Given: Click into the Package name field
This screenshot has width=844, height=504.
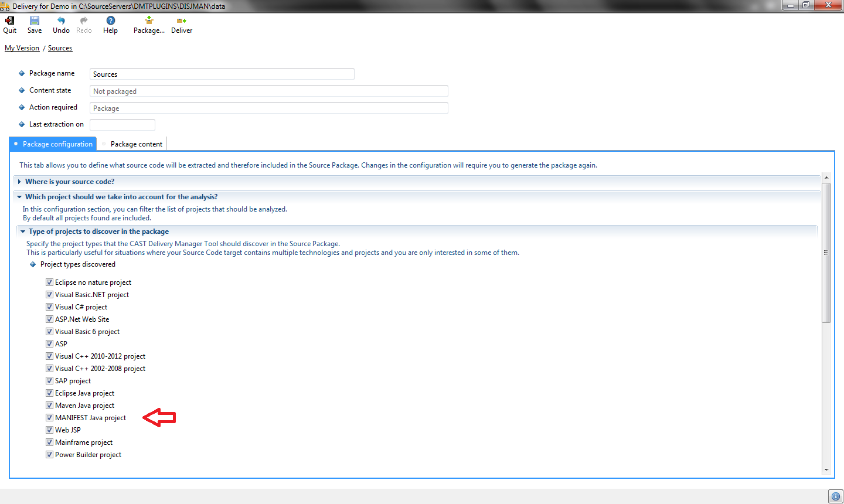Looking at the screenshot, I should point(222,74).
